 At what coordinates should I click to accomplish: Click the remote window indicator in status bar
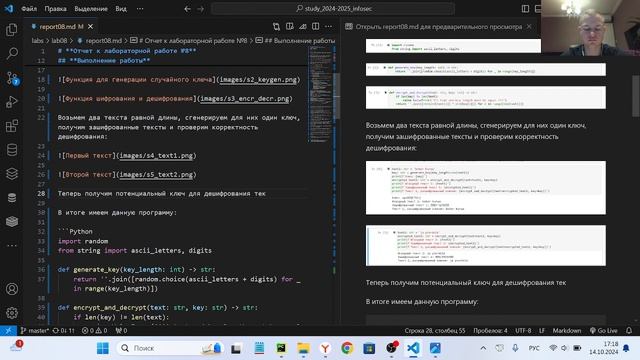[x=8, y=331]
